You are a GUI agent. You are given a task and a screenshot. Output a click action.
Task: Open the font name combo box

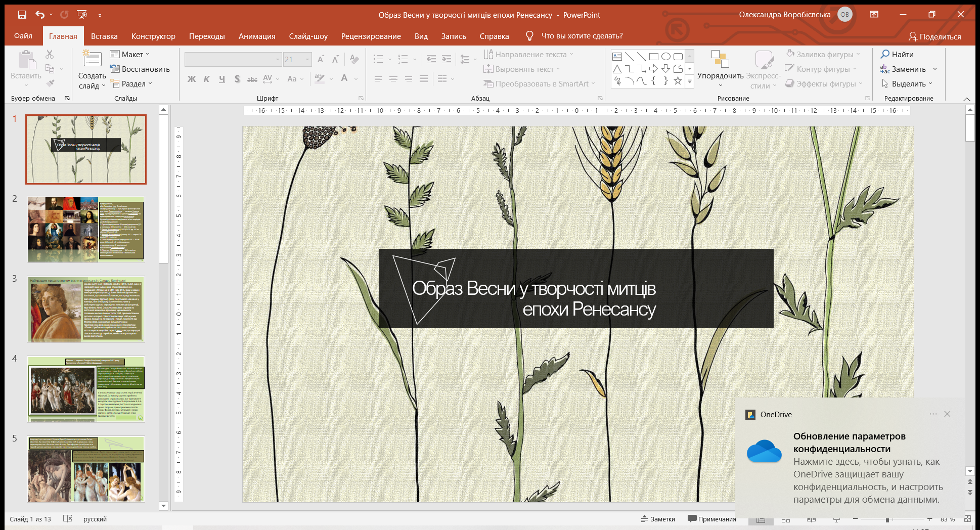tap(233, 60)
